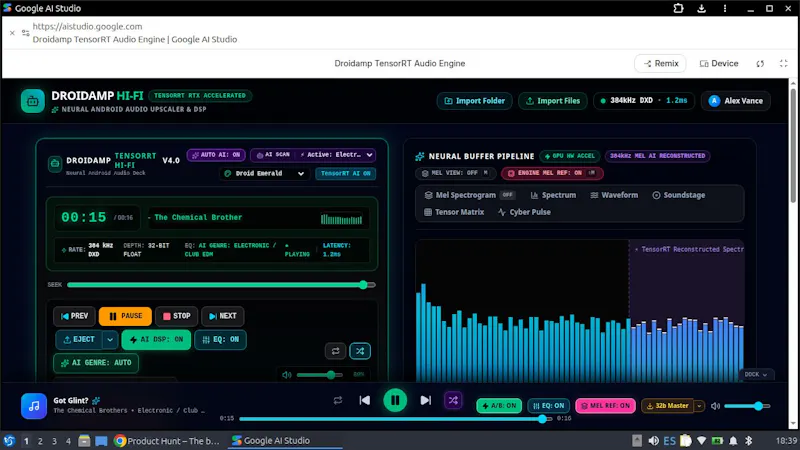Click the music note album art thumbnail
The height and width of the screenshot is (450, 800).
[x=34, y=406]
